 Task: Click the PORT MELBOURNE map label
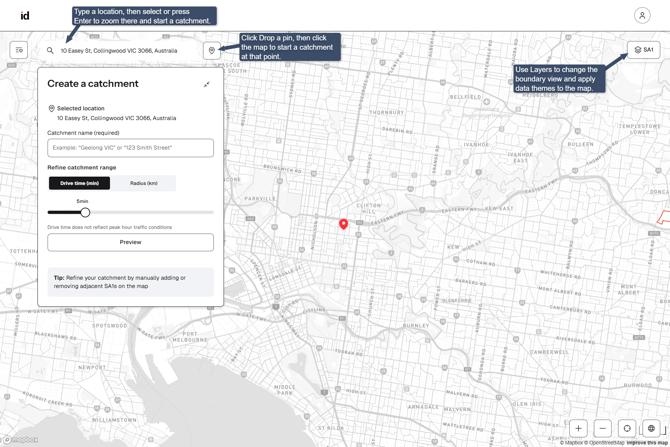(x=190, y=337)
